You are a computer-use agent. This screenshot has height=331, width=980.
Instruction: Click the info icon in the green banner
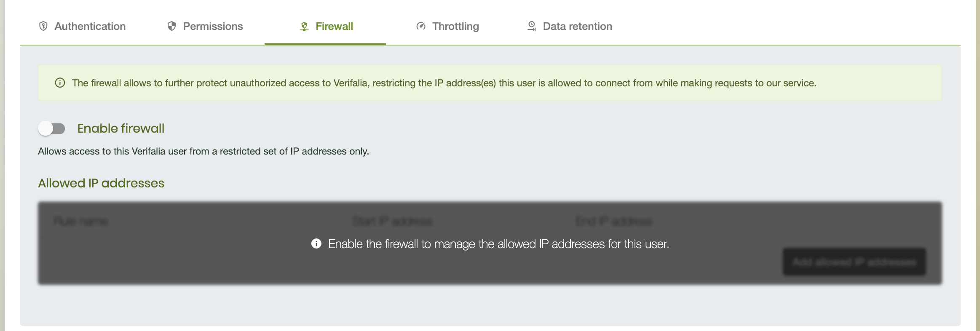[x=60, y=83]
